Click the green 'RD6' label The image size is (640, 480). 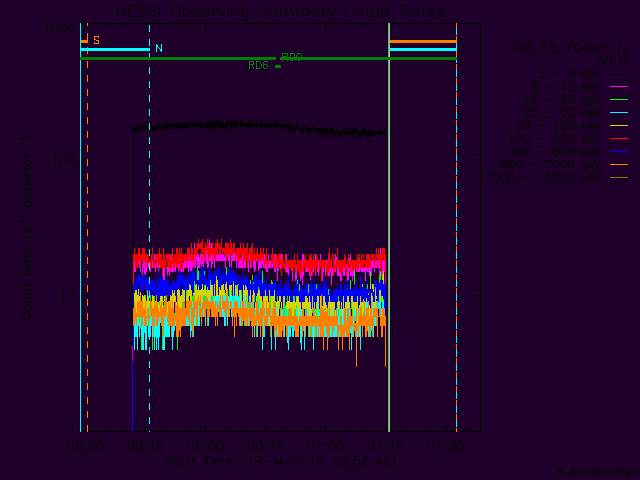coord(258,66)
